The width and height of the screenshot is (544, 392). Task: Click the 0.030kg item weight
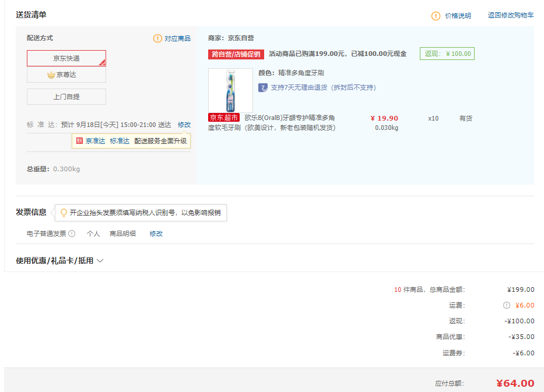point(387,128)
